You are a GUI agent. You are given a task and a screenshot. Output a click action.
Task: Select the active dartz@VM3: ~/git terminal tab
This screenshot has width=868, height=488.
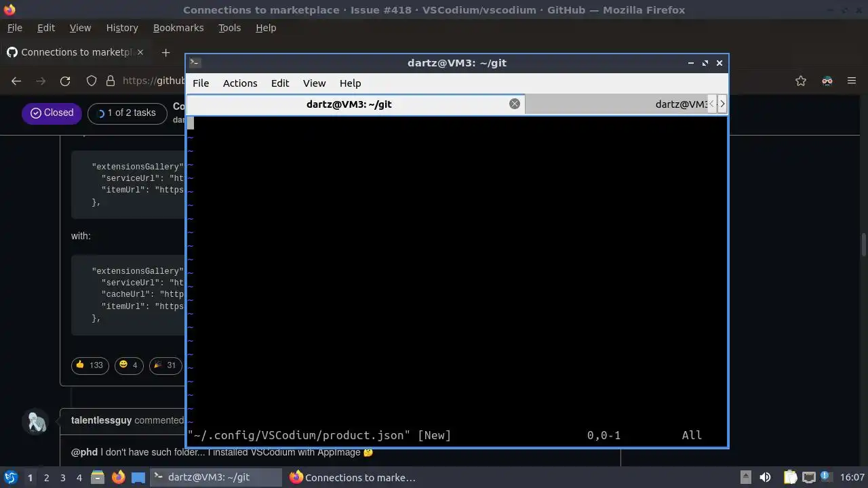[349, 104]
